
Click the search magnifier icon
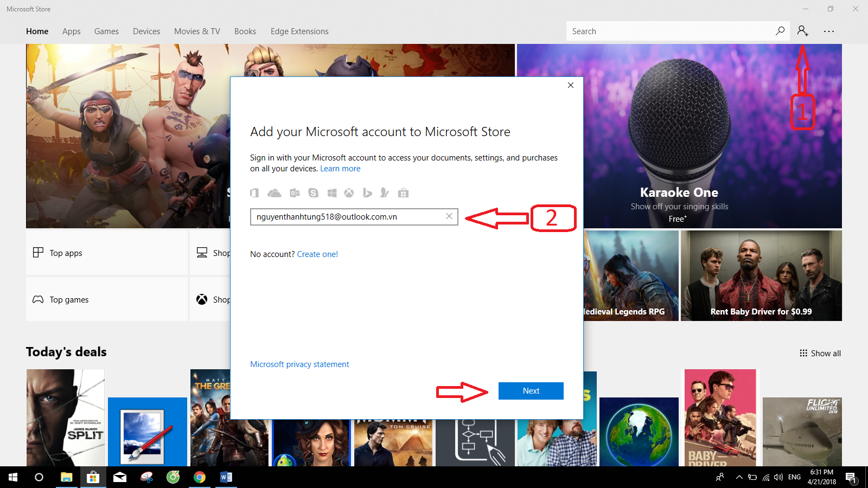tap(780, 31)
